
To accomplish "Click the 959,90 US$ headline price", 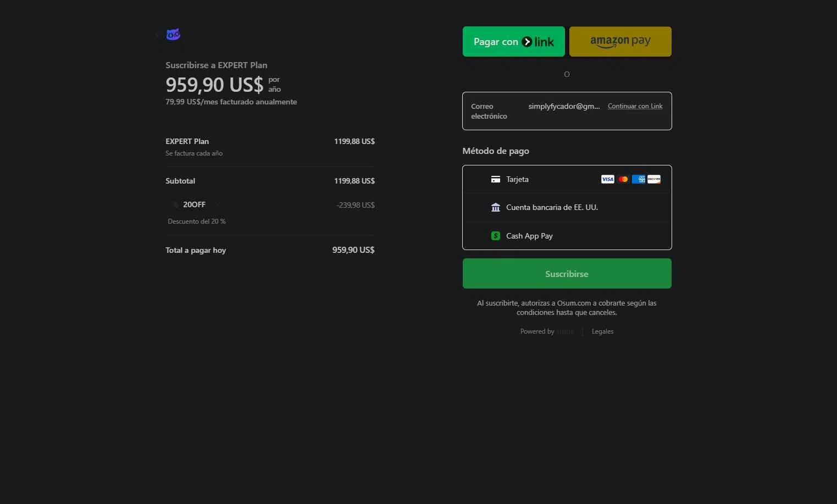I will [214, 85].
